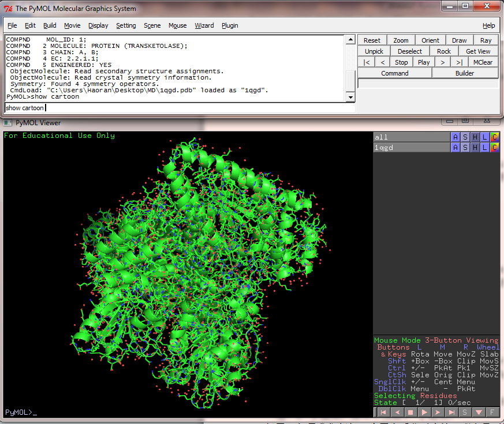Click the MClear button
The width and height of the screenshot is (504, 424).
click(483, 62)
